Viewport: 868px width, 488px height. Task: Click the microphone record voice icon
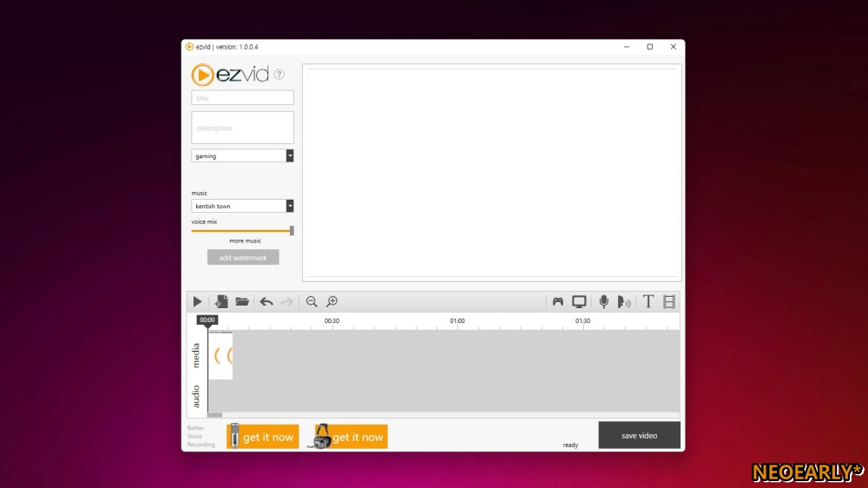(x=604, y=301)
